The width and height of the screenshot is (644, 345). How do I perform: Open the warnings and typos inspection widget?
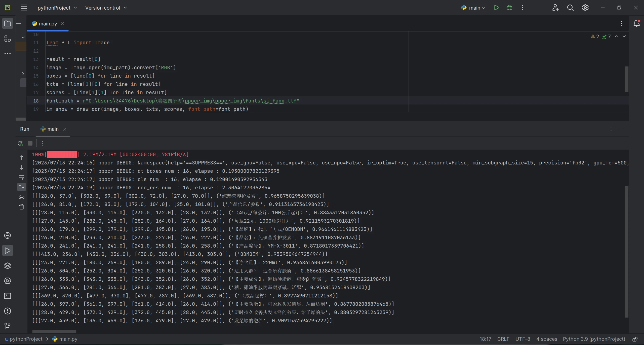click(601, 37)
